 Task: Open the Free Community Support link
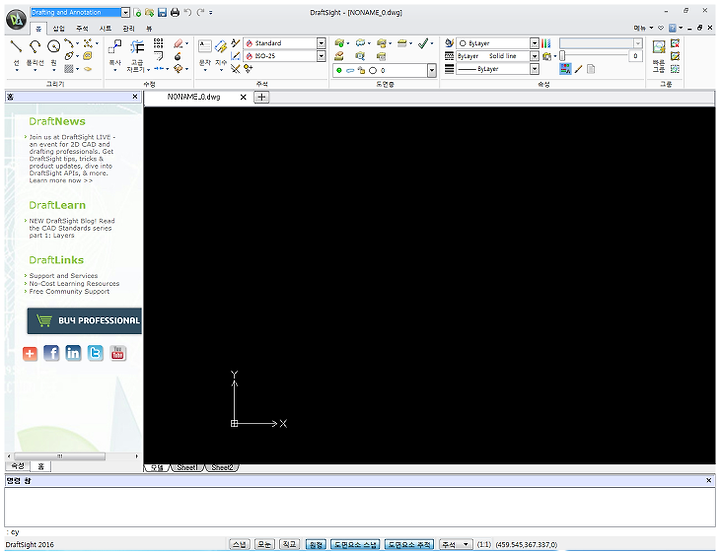[x=69, y=291]
